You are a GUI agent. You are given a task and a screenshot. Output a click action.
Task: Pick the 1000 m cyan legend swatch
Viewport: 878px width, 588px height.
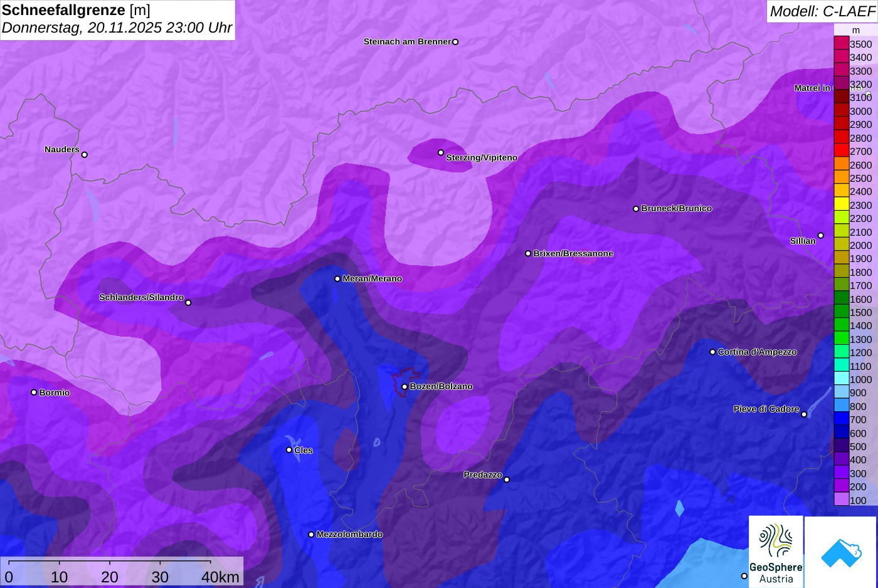[x=841, y=379]
